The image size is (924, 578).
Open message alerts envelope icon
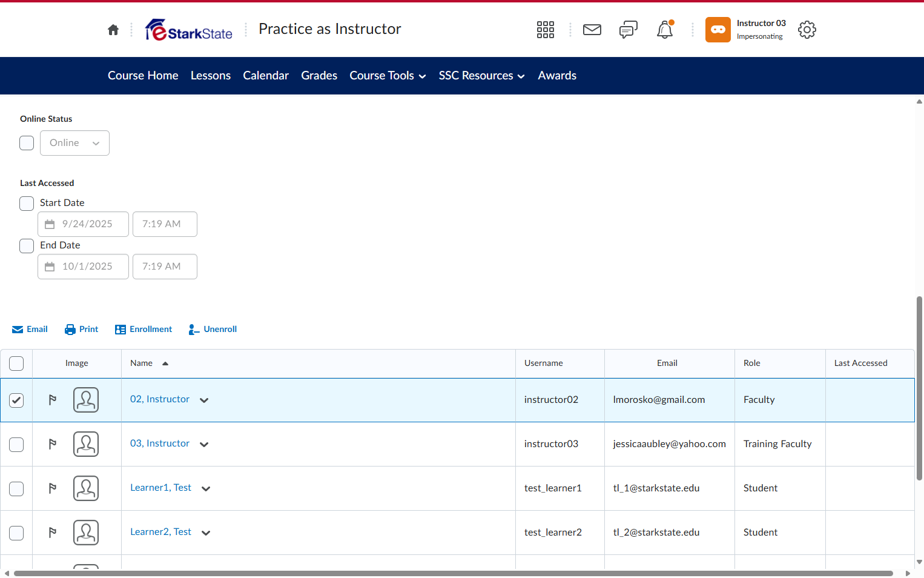coord(592,30)
